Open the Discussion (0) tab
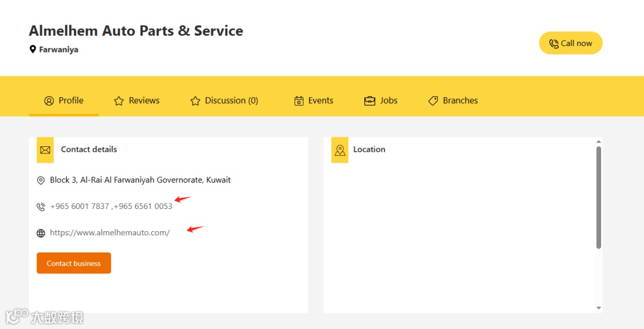 tap(224, 101)
